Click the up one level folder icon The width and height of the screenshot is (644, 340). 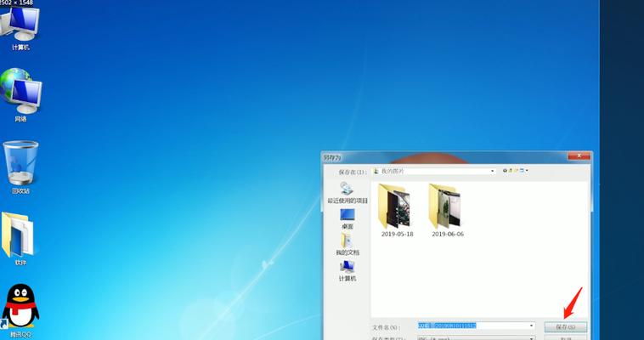click(x=511, y=171)
